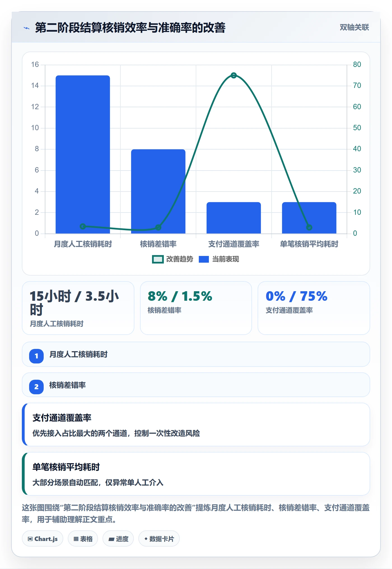Click the Chart.js tag icon
Screen dimensions: 392x569
click(30, 539)
